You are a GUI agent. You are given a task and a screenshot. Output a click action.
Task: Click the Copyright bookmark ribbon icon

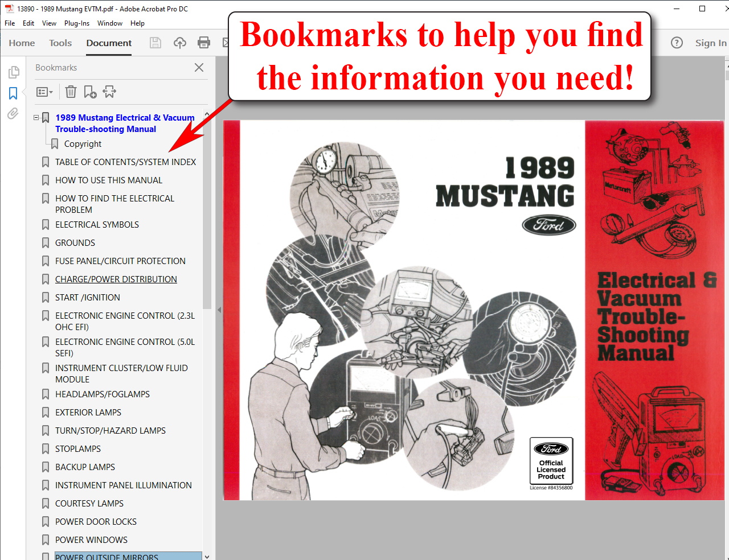pyautogui.click(x=55, y=144)
